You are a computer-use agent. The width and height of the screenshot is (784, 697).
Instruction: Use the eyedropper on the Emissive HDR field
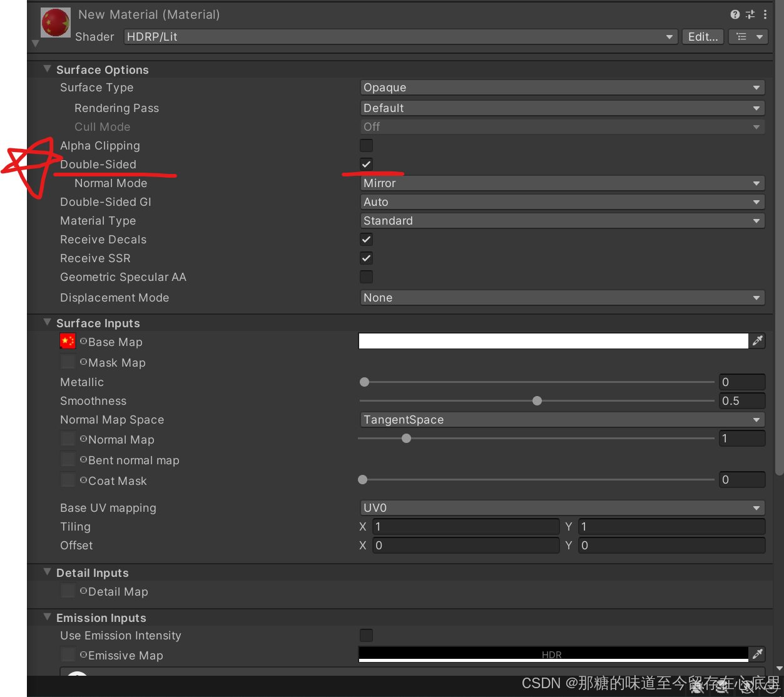(757, 654)
